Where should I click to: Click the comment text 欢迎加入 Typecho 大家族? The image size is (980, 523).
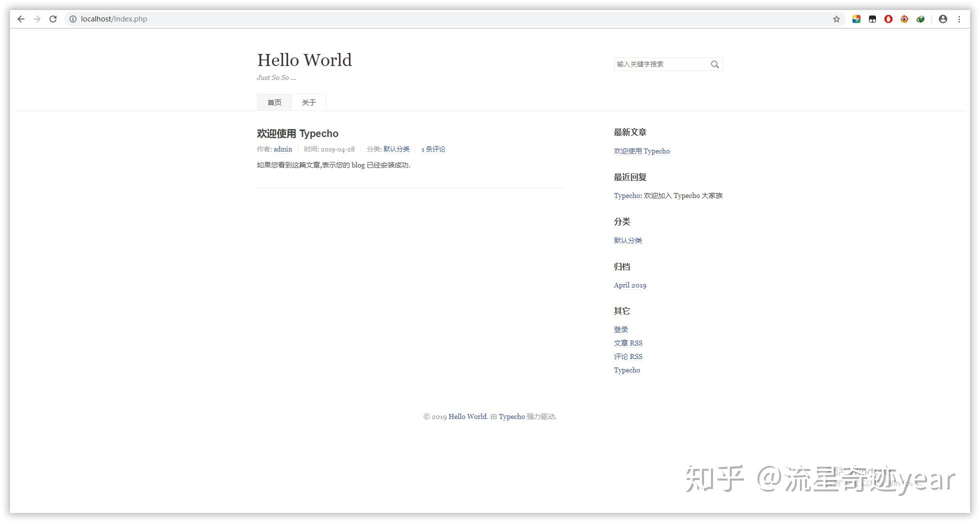click(x=683, y=195)
